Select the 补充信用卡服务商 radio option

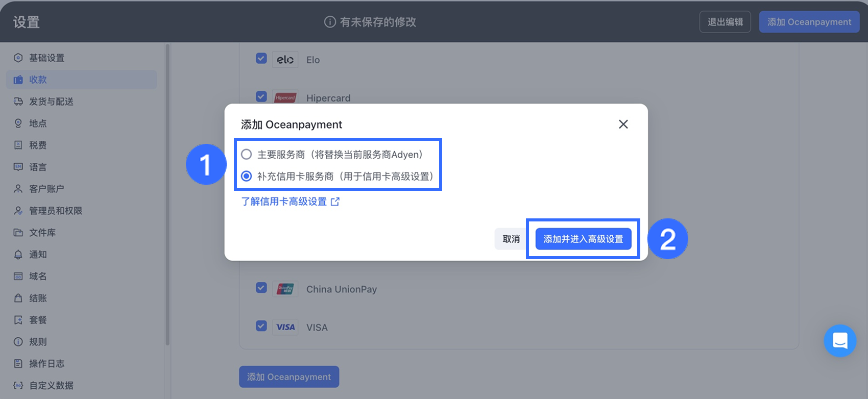pos(247,176)
